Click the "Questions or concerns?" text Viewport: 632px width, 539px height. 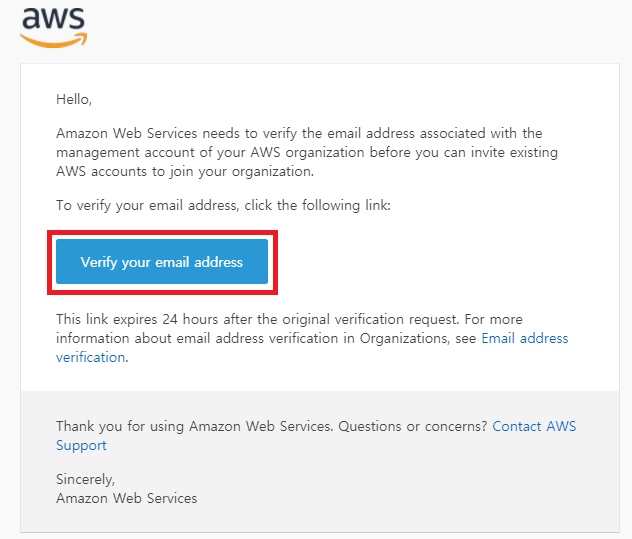[413, 426]
